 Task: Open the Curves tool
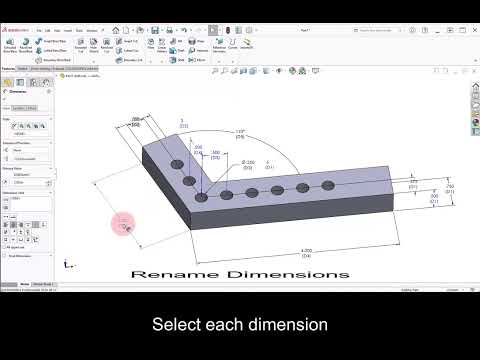click(x=233, y=44)
